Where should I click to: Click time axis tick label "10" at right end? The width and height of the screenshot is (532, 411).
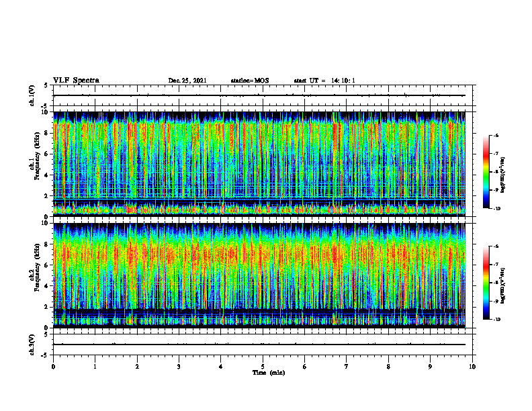[472, 367]
